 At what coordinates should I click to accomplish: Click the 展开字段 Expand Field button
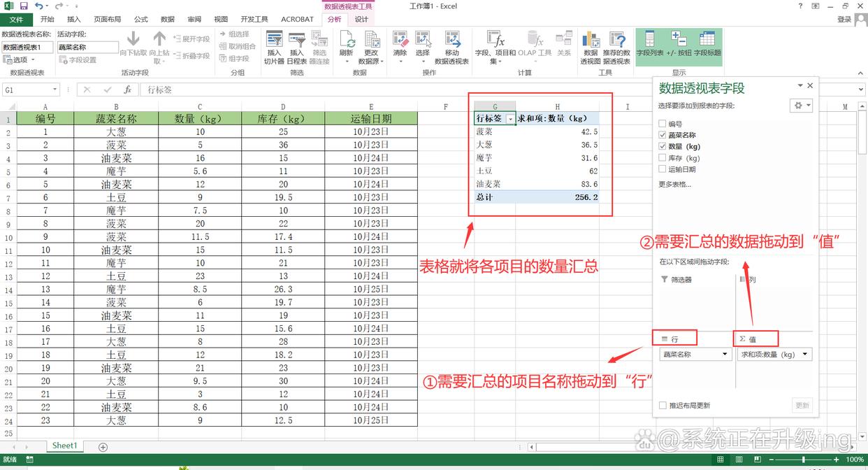[191, 39]
